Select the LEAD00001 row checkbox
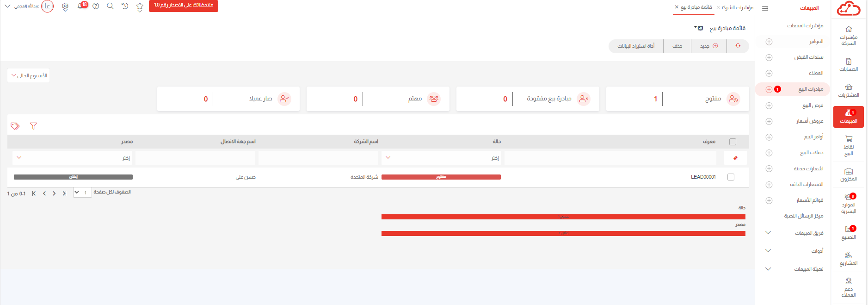 click(731, 177)
